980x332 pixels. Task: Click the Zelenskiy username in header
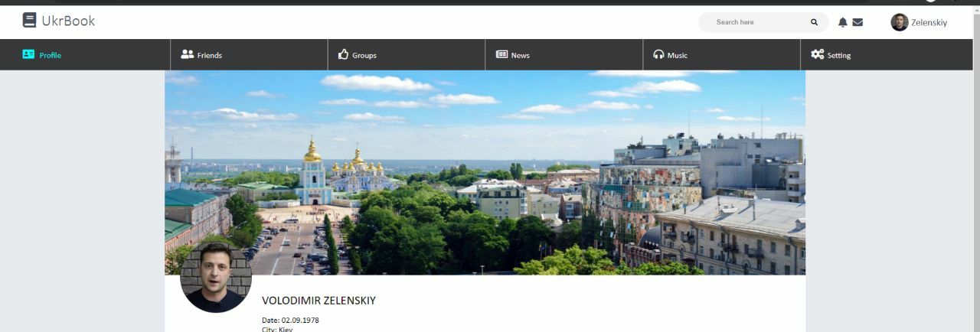point(929,23)
